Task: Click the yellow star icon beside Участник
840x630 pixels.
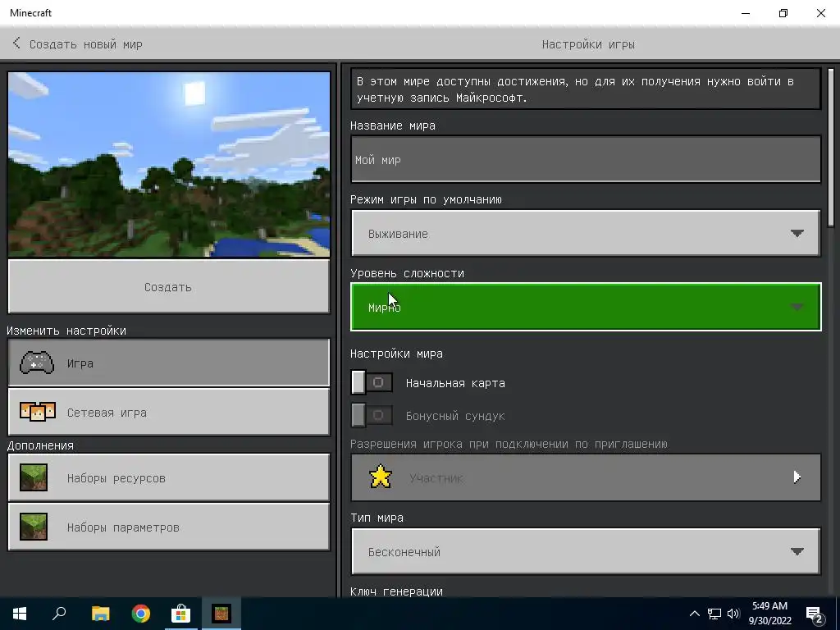Action: pyautogui.click(x=381, y=477)
